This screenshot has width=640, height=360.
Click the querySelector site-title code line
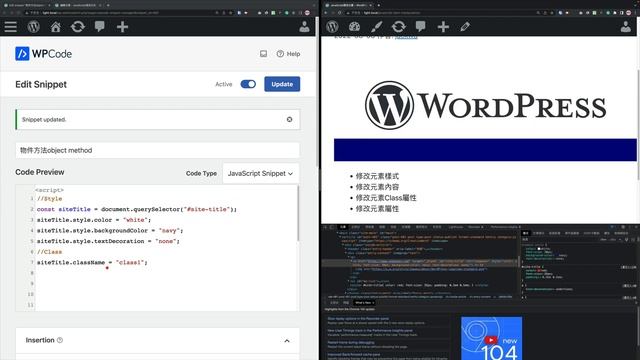(x=137, y=209)
